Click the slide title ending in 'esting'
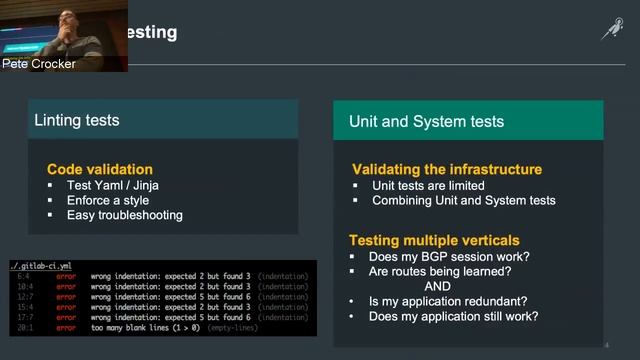Image resolution: width=640 pixels, height=360 pixels. tap(152, 33)
